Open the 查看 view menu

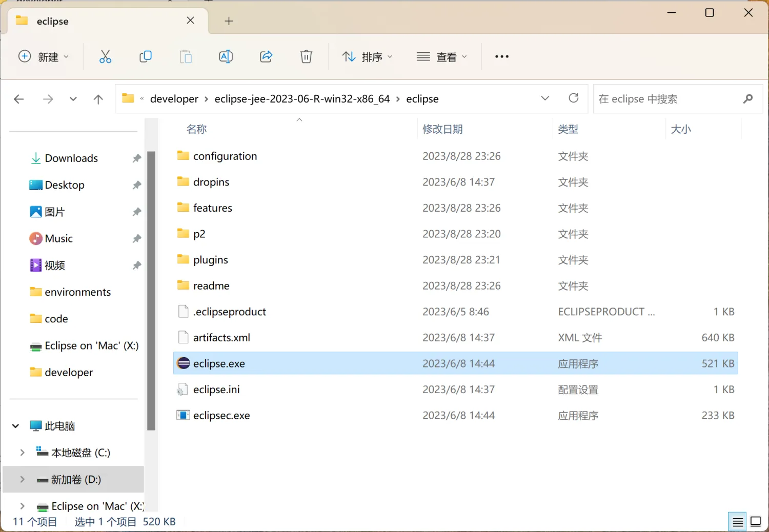click(x=442, y=57)
